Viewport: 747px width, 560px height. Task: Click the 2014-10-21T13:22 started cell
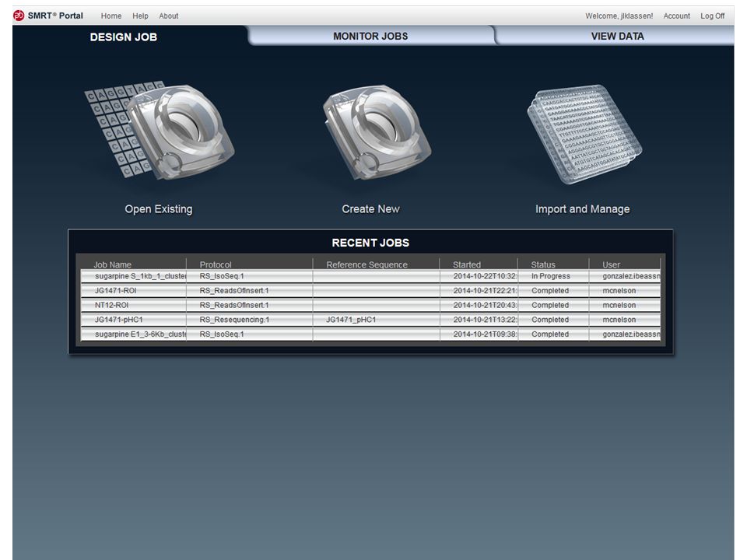[485, 320]
